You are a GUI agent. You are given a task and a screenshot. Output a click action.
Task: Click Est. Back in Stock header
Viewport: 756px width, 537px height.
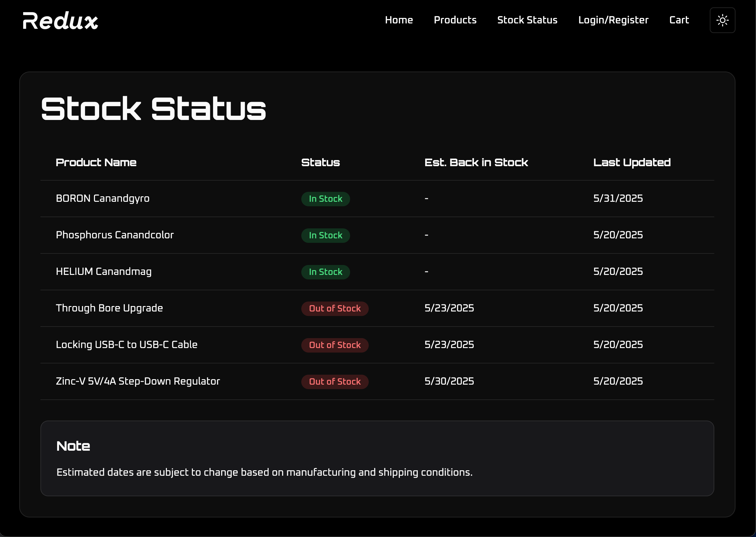coord(476,162)
